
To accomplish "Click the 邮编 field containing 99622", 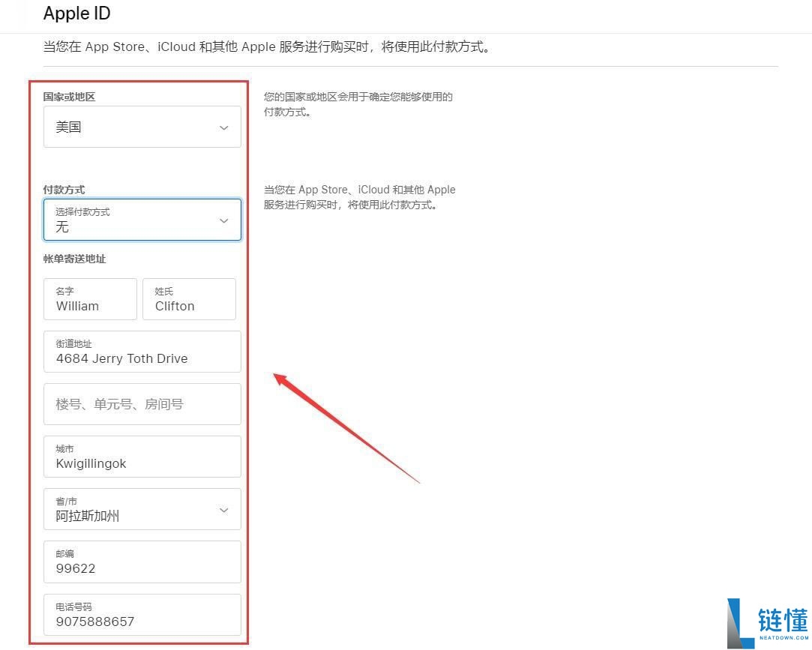I will 142,562.
